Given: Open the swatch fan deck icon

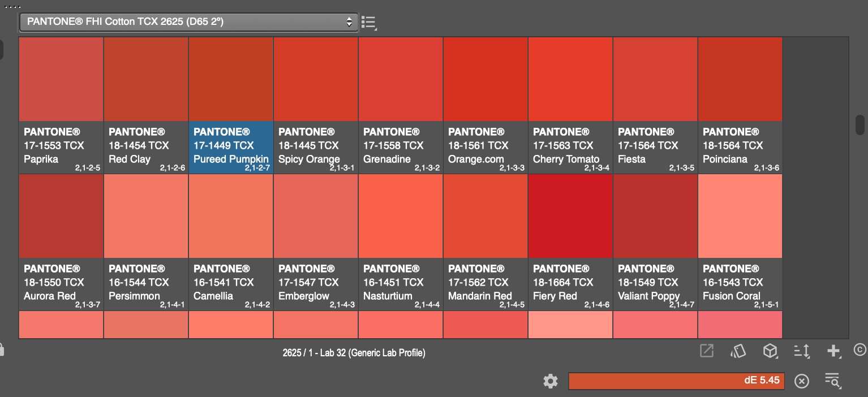Looking at the screenshot, I should click(x=738, y=351).
